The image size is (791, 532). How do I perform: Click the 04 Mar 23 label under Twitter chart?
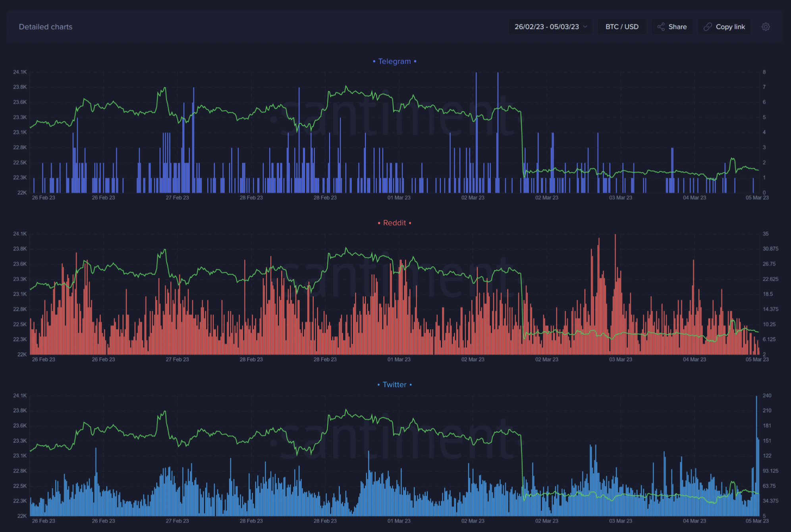pyautogui.click(x=695, y=521)
